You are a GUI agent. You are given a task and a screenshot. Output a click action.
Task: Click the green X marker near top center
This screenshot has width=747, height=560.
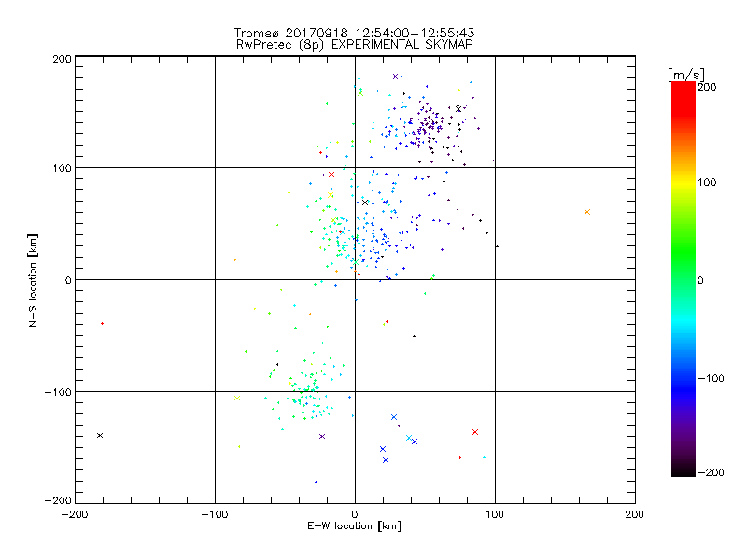[x=360, y=93]
